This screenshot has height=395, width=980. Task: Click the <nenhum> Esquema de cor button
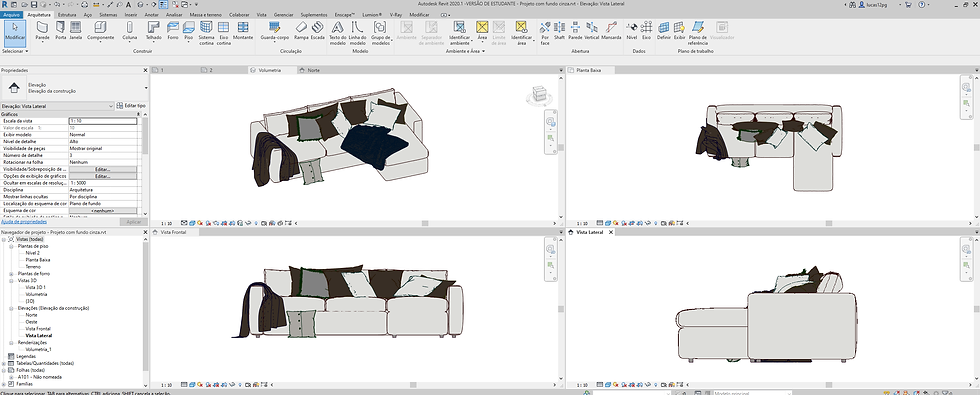102,211
